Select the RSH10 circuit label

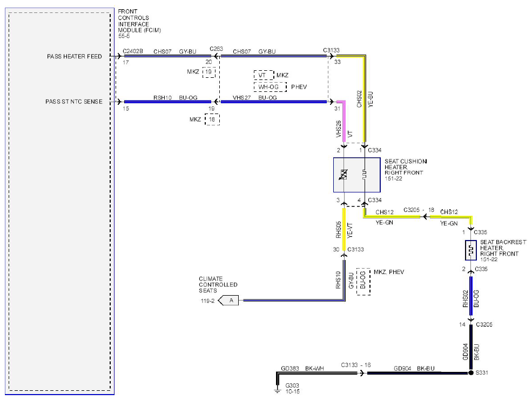(163, 98)
